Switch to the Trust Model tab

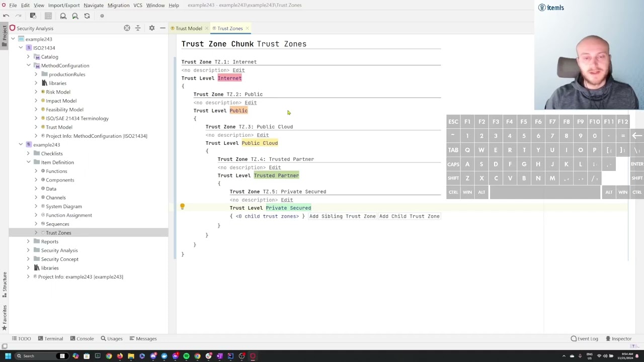(x=189, y=28)
